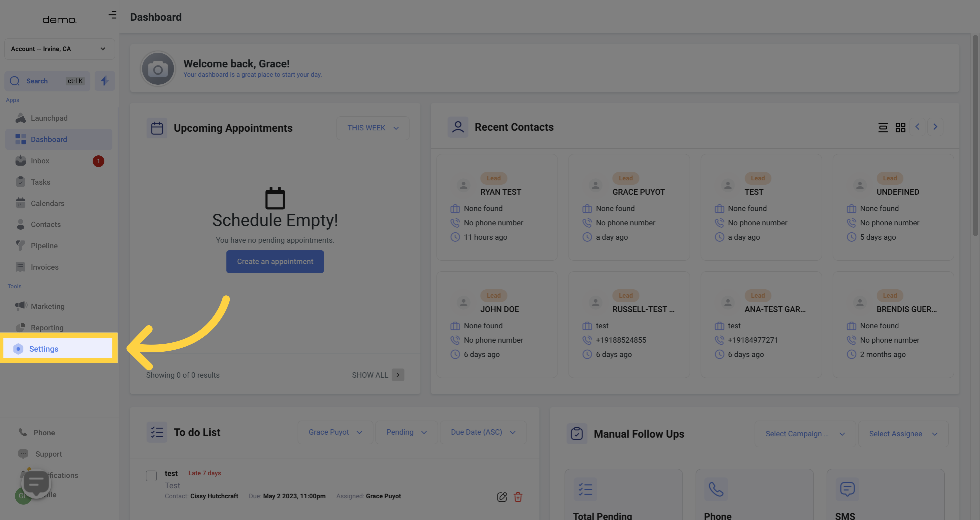Collapse the sidebar with the menu icon
This screenshot has width=980, height=520.
(112, 15)
